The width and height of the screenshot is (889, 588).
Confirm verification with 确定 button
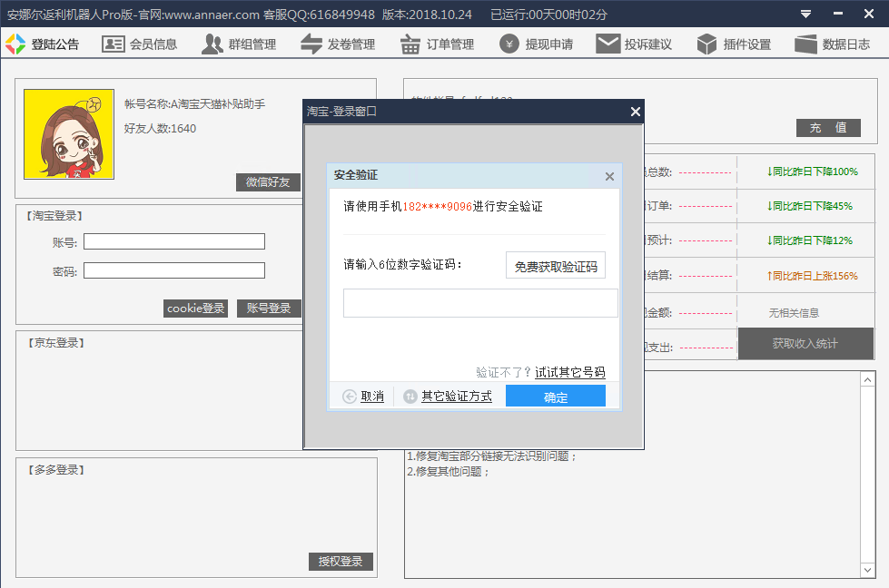(556, 397)
